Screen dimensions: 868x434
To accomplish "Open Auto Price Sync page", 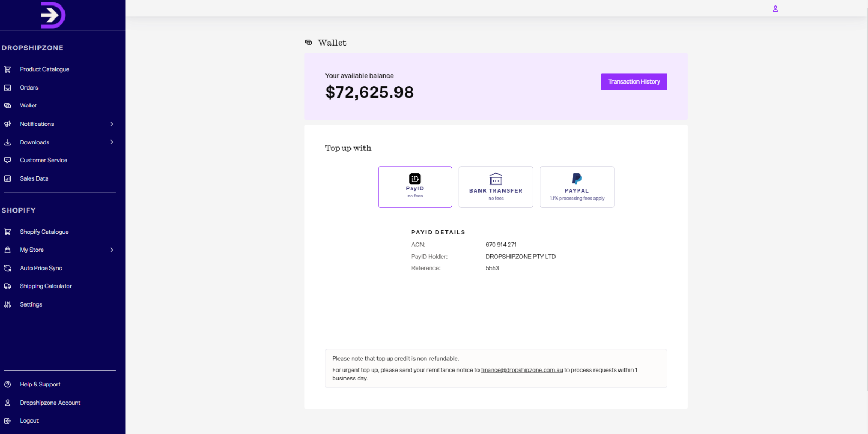I will click(x=41, y=268).
